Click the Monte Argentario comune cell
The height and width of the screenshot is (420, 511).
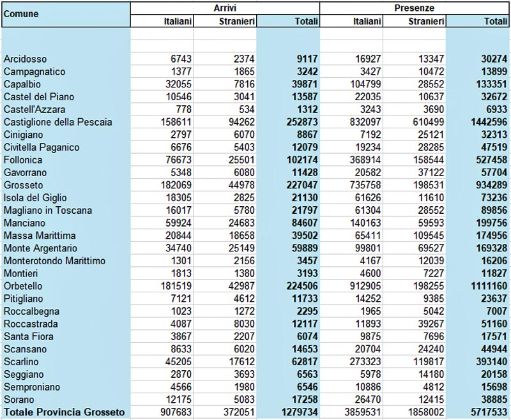40,248
